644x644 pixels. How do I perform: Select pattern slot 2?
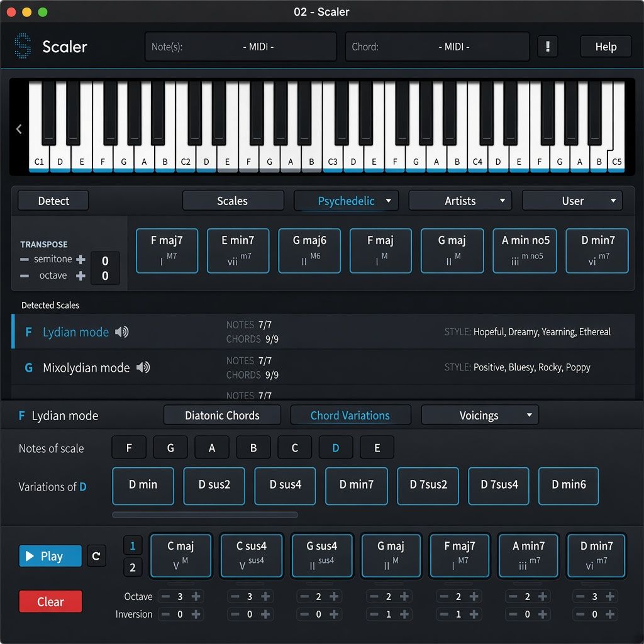(133, 567)
